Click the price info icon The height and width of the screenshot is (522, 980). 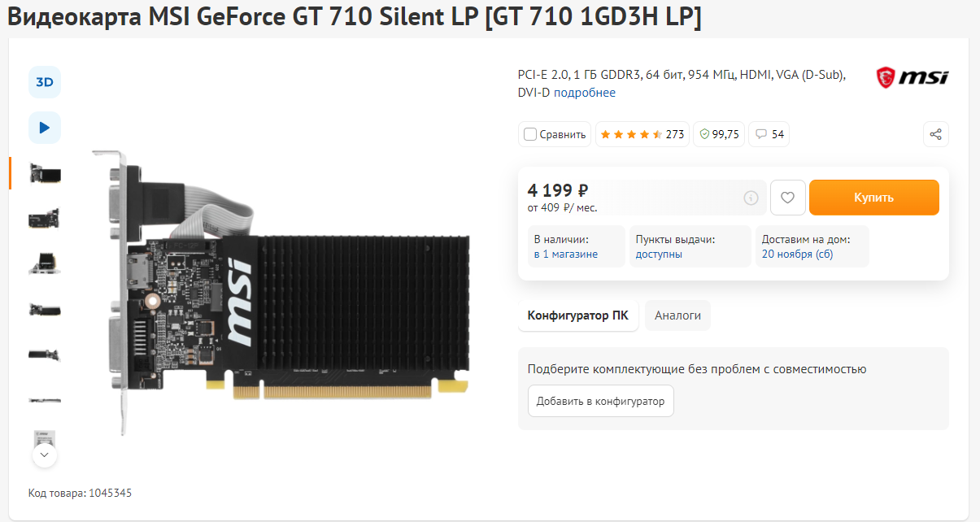751,198
